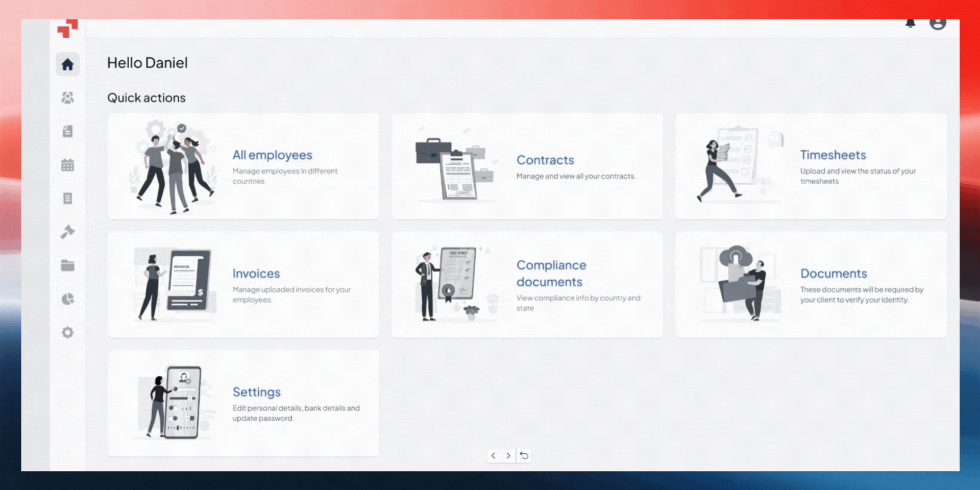Click the replay/undo button at the bottom center

[524, 456]
